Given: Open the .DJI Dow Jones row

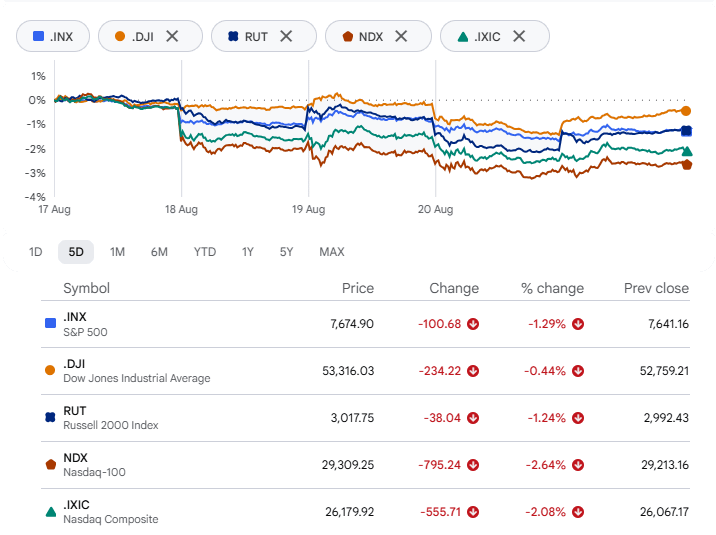Looking at the screenshot, I should 365,371.
